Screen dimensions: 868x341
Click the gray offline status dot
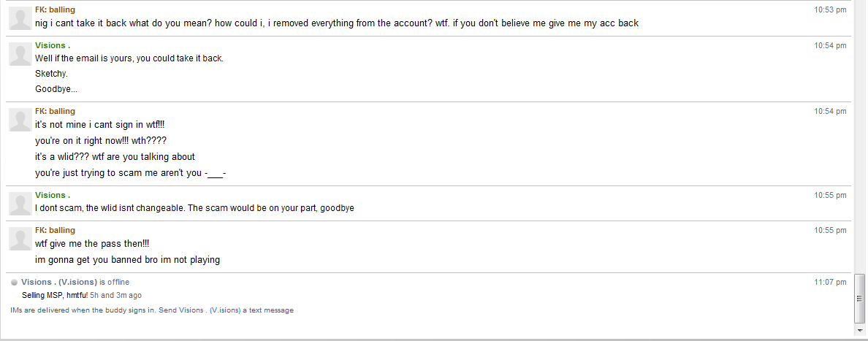pyautogui.click(x=15, y=282)
